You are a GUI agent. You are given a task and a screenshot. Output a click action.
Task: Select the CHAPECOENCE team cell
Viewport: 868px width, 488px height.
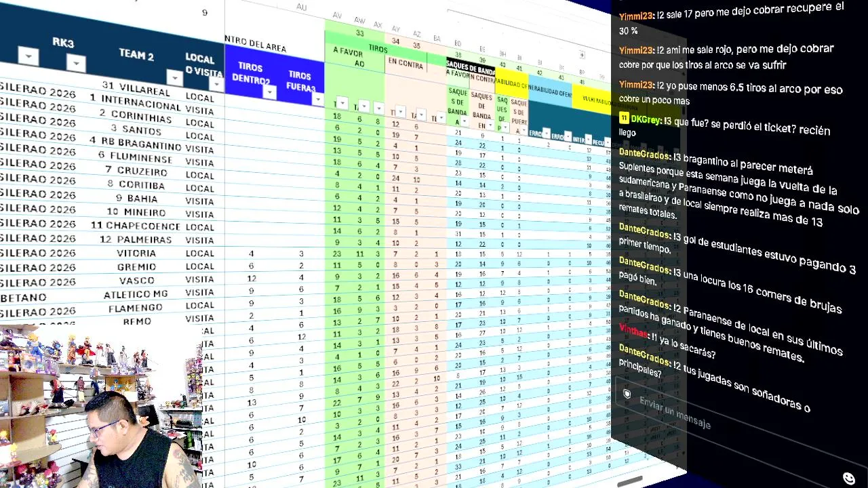coord(136,226)
